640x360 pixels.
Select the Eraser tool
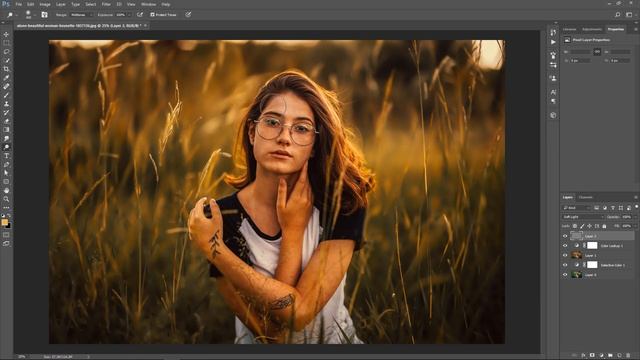[6, 121]
